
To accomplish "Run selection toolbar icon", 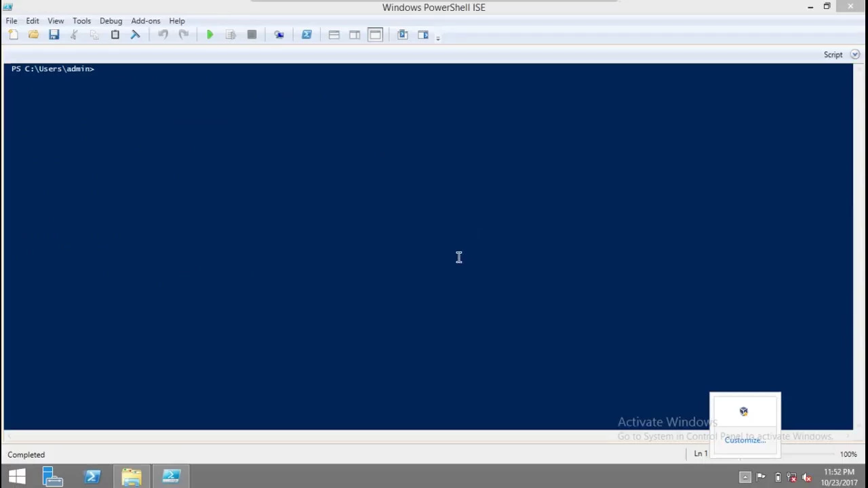I will (x=231, y=35).
